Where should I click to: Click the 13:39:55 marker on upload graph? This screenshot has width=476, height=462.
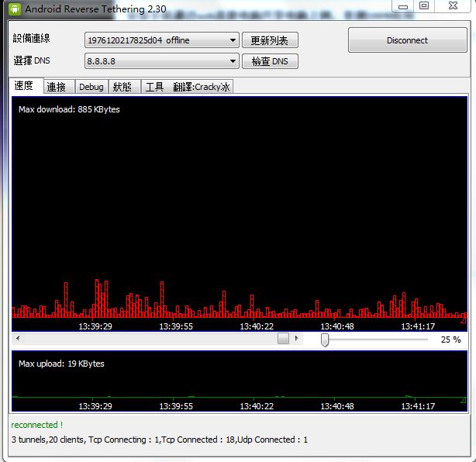(176, 406)
